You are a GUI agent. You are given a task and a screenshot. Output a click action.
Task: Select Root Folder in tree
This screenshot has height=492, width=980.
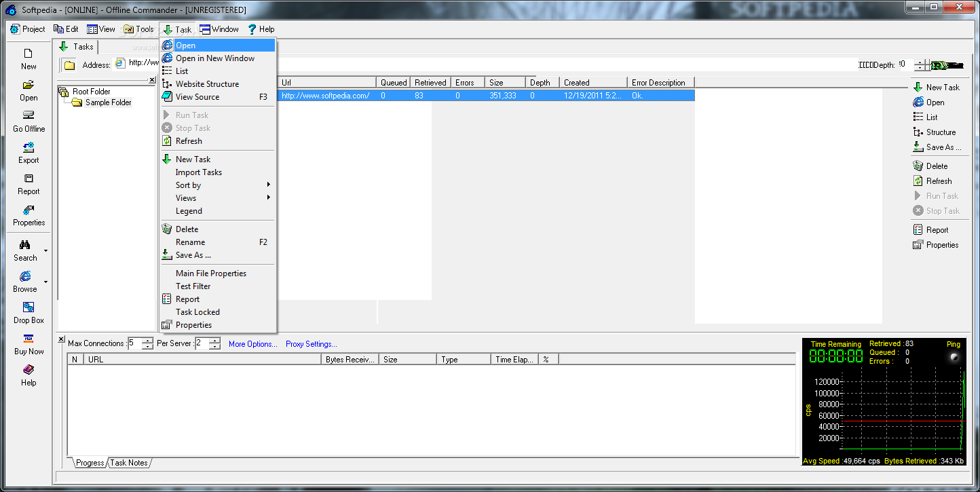tap(91, 92)
